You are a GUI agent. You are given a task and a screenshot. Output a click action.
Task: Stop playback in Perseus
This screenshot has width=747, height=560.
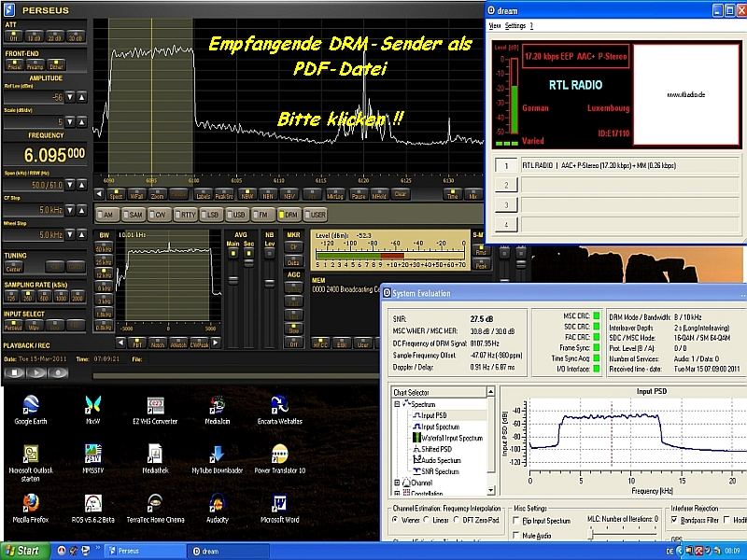pyautogui.click(x=15, y=372)
